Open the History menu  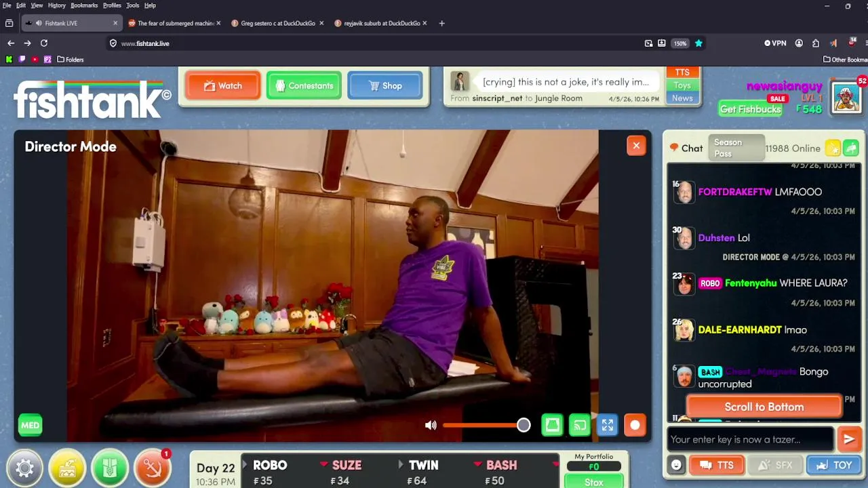[x=57, y=5]
